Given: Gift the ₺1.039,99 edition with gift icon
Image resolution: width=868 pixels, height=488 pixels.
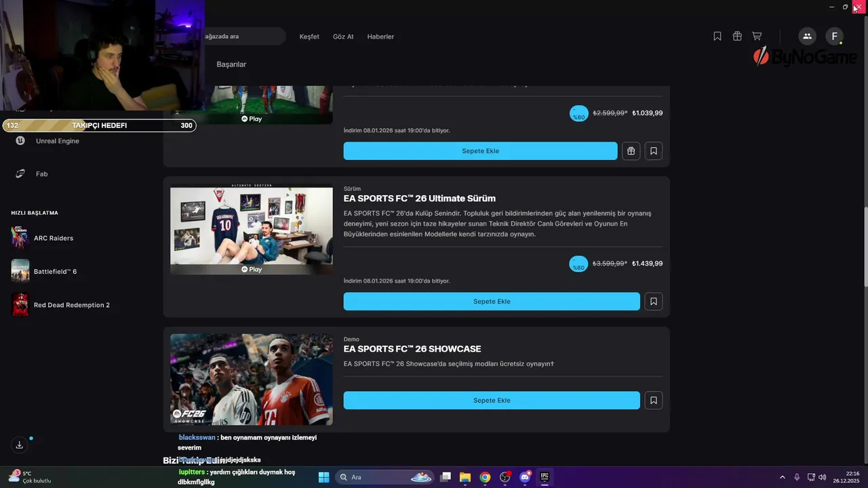Looking at the screenshot, I should (x=631, y=151).
